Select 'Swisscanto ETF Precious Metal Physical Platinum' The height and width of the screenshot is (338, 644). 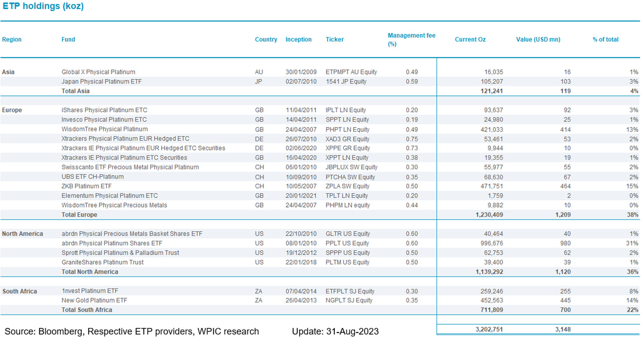click(x=130, y=167)
